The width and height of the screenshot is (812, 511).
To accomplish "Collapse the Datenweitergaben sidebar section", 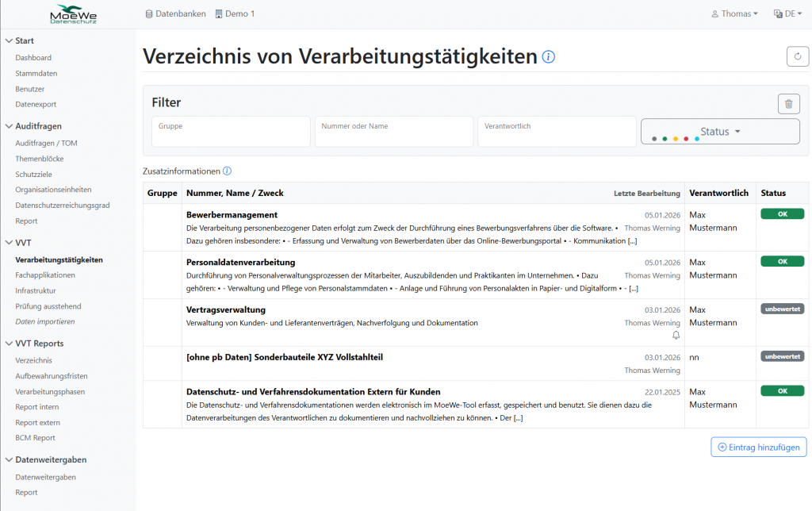I will pyautogui.click(x=10, y=459).
